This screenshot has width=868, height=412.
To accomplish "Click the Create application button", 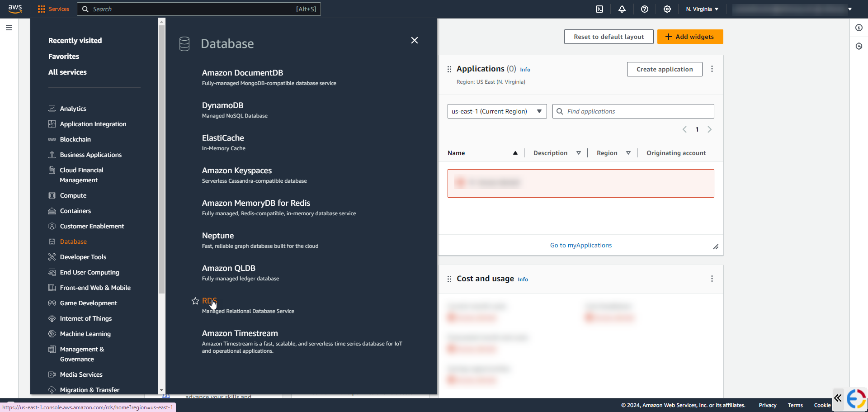I will (x=664, y=69).
